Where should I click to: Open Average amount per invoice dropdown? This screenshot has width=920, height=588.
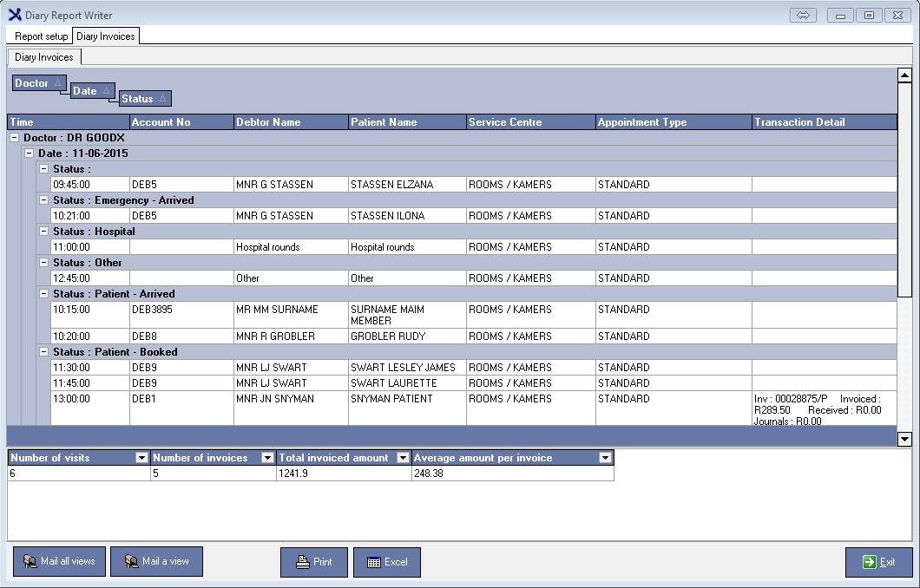[605, 458]
